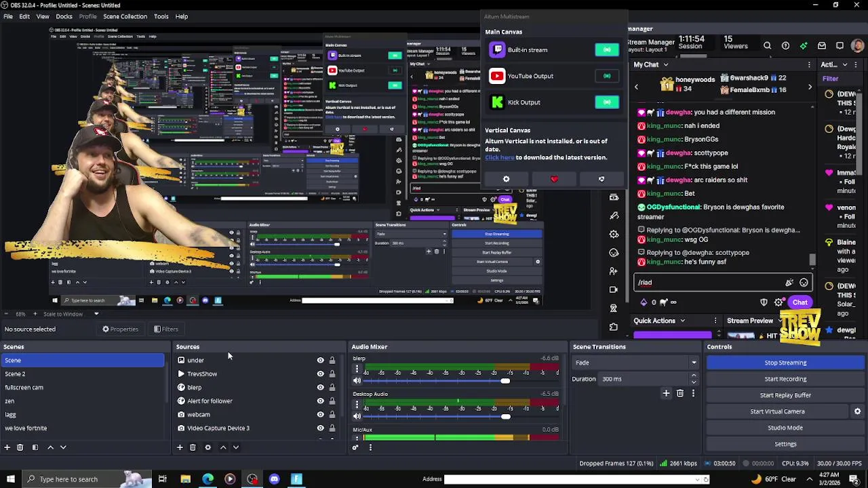Image resolution: width=868 pixels, height=488 pixels.
Task: Show next gift leaders with right chevron
Action: (809, 87)
